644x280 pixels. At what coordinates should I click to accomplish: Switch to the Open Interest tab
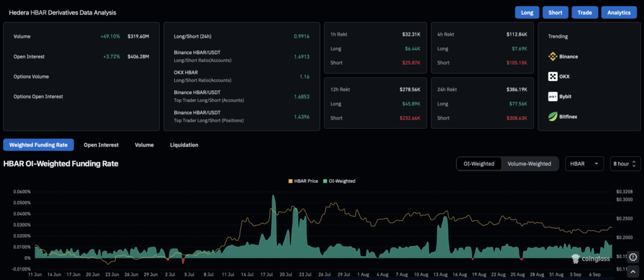[101, 145]
